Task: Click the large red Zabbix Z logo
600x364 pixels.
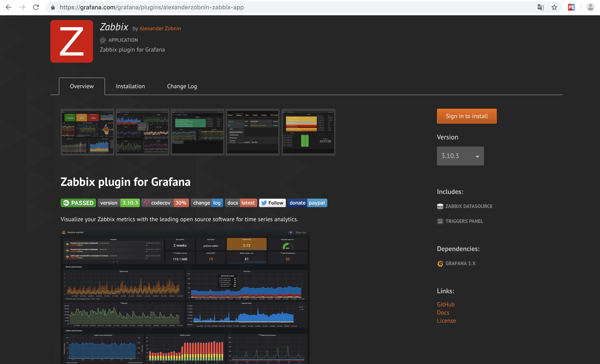Action: point(72,41)
